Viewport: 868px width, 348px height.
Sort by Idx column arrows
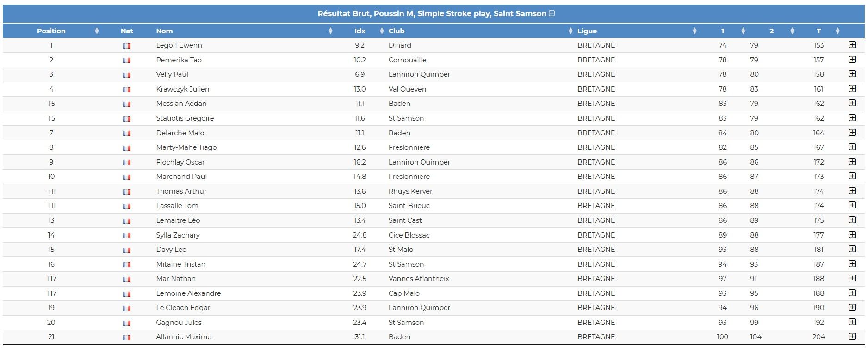(382, 31)
